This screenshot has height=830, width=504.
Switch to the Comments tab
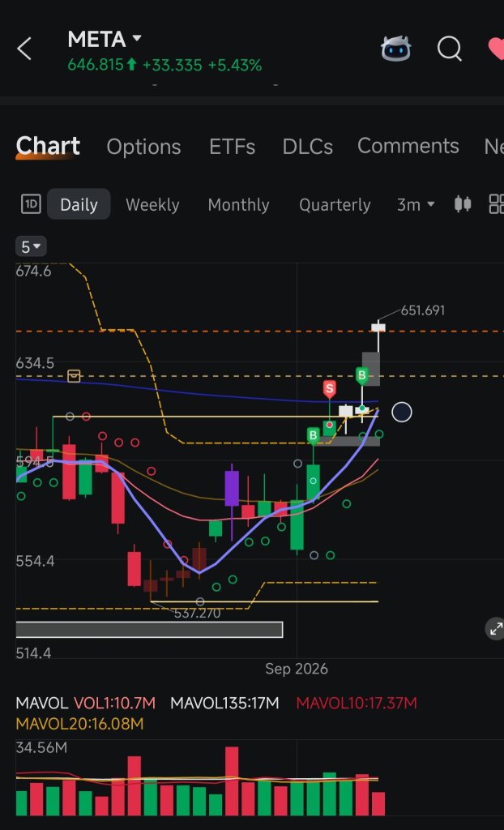point(408,146)
